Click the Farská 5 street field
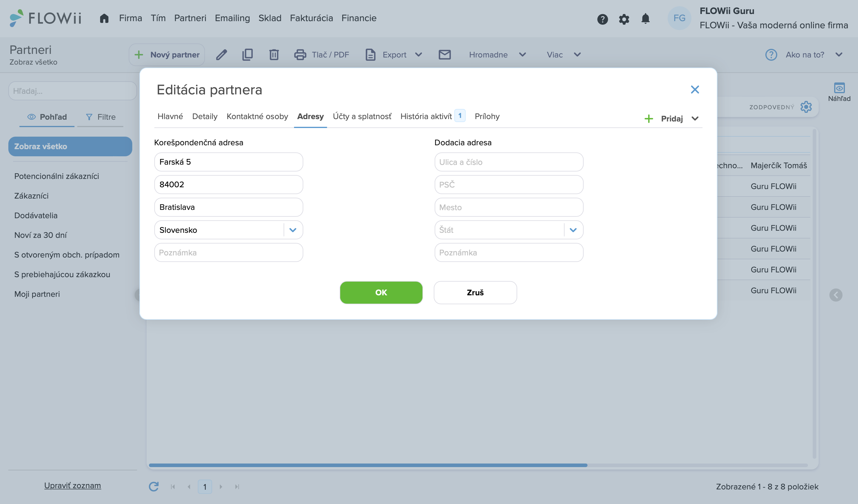 pos(229,162)
